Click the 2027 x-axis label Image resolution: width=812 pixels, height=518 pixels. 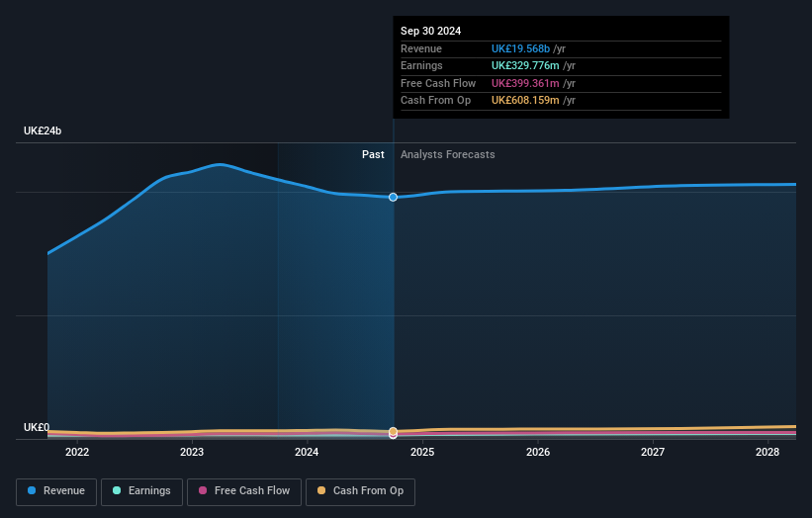(x=653, y=452)
